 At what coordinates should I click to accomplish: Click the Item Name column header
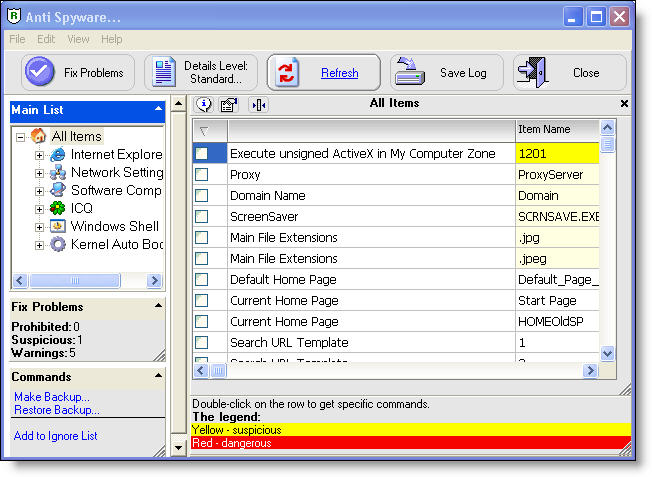[556, 129]
